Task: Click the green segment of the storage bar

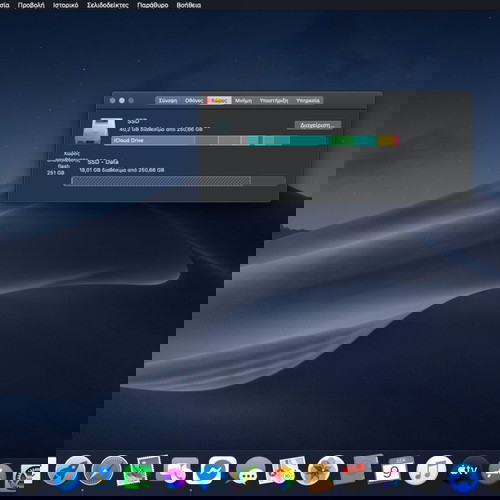Action: coord(341,140)
